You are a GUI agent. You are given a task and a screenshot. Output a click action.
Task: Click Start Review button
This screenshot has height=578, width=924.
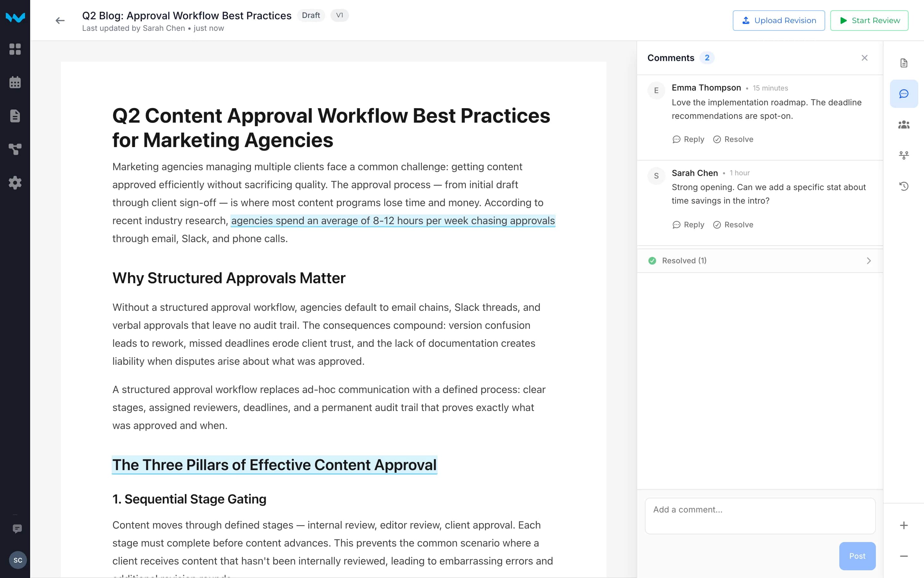pyautogui.click(x=869, y=21)
